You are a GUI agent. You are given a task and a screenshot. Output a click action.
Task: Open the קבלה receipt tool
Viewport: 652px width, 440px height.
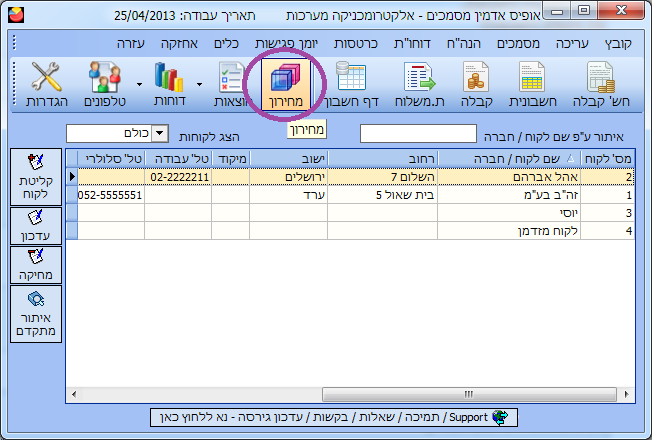(477, 85)
